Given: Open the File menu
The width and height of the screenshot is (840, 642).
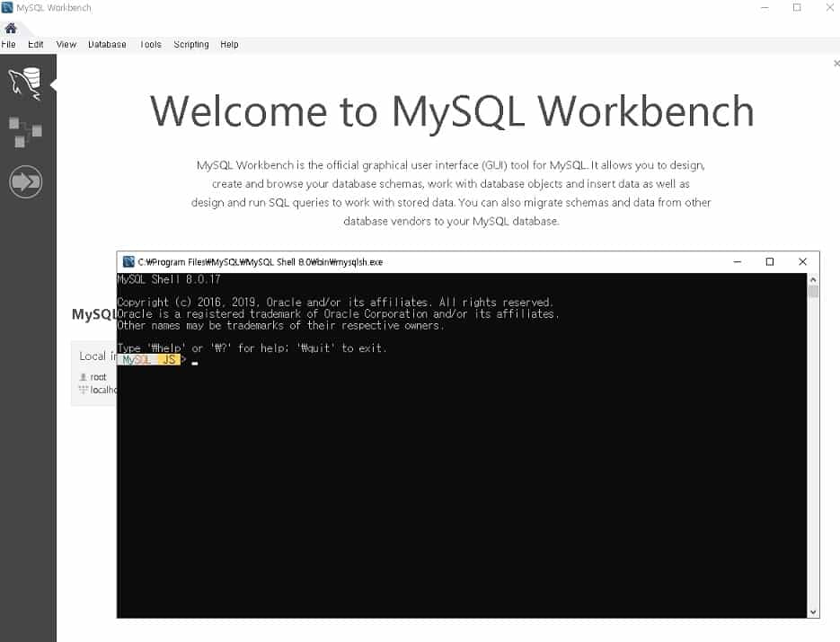Looking at the screenshot, I should [9, 44].
